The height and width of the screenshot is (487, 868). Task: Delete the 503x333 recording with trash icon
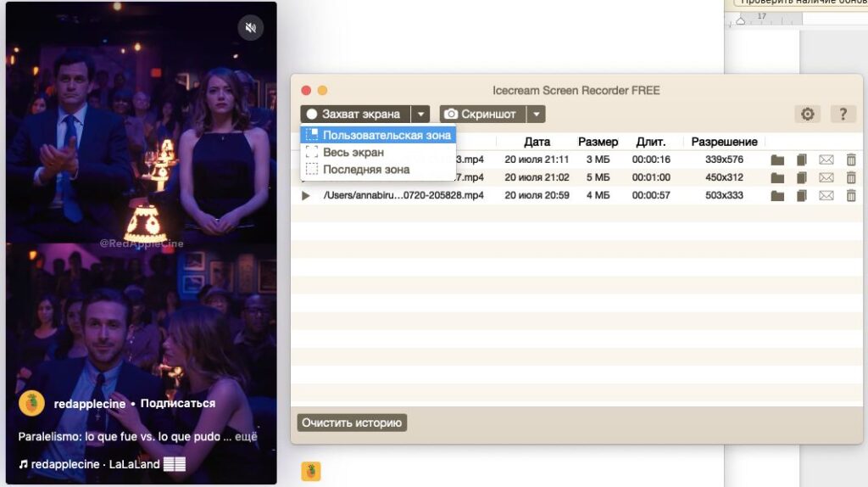coord(851,196)
